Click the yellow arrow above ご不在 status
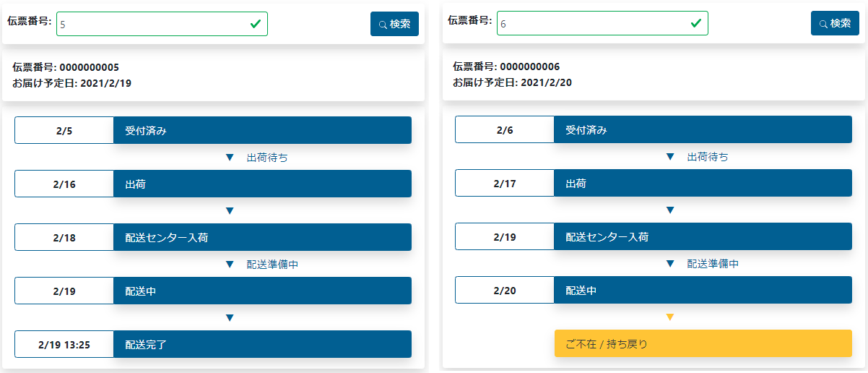868x373 pixels. 670,317
